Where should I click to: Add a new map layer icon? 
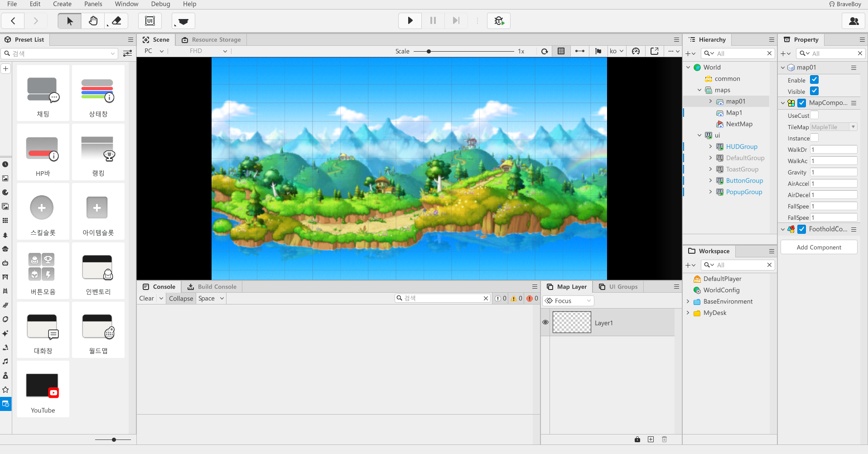coord(651,440)
